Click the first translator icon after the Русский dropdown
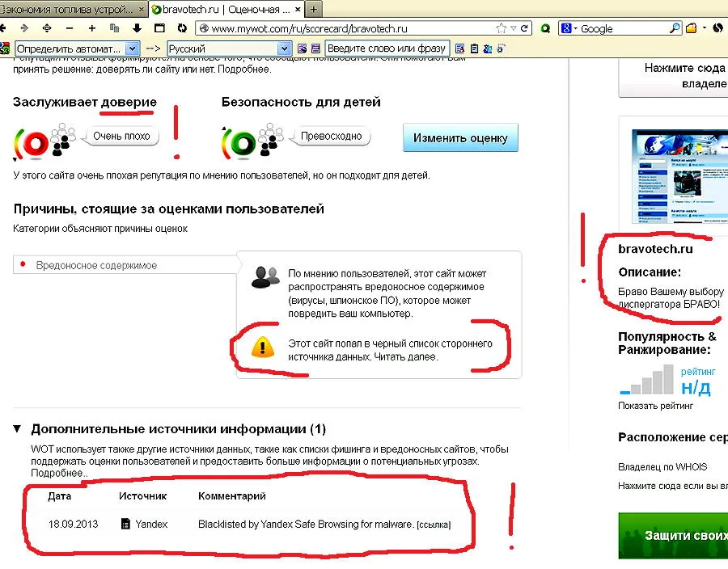The width and height of the screenshot is (728, 569). tap(303, 48)
